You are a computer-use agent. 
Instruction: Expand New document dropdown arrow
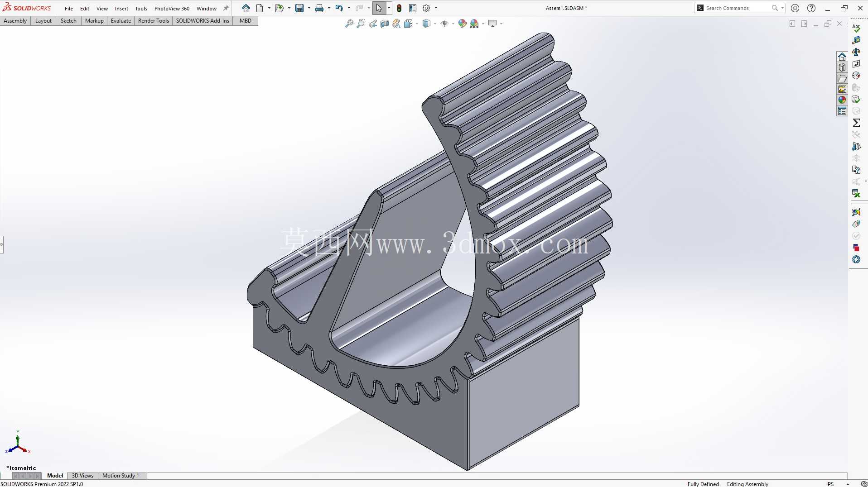pos(269,8)
